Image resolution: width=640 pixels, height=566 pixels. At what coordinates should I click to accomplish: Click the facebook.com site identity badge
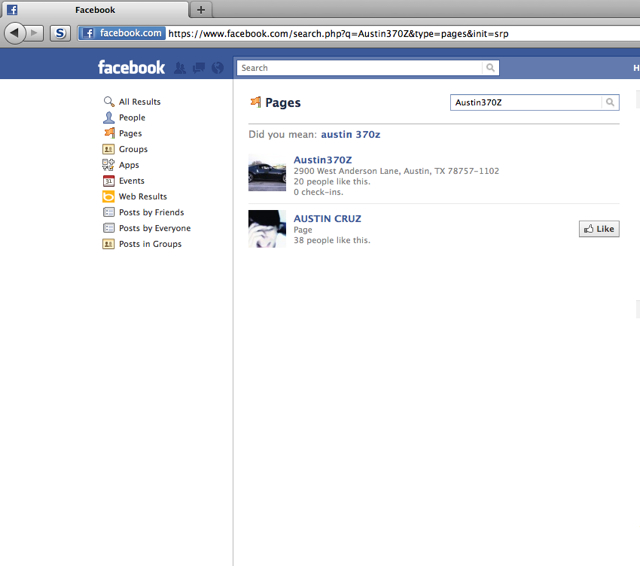122,33
